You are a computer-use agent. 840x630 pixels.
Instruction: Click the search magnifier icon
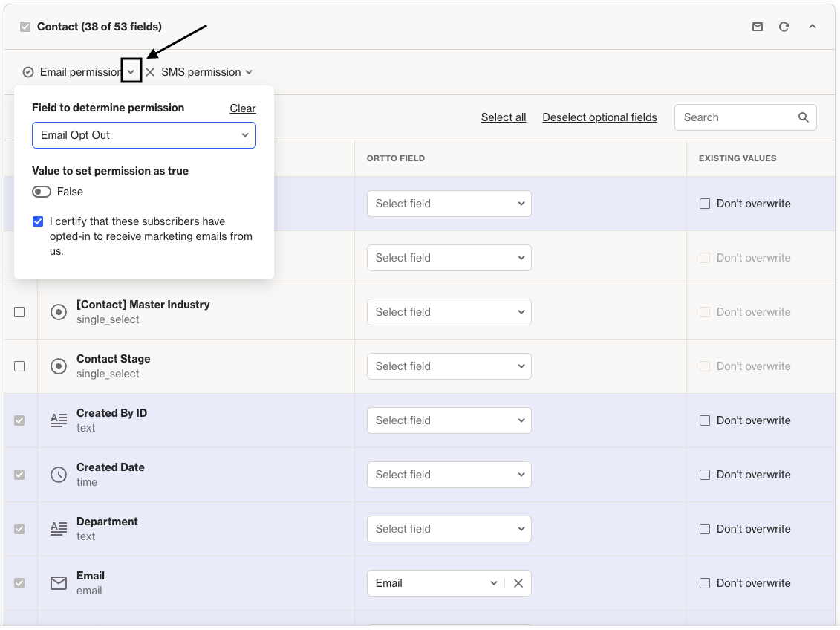804,117
